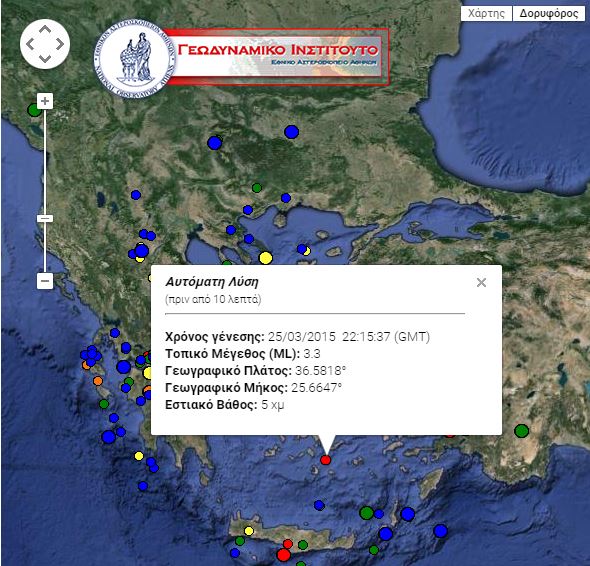Screen dimensions: 590x566
Task: Select the orange marker on the Ionian island
Action: click(98, 381)
